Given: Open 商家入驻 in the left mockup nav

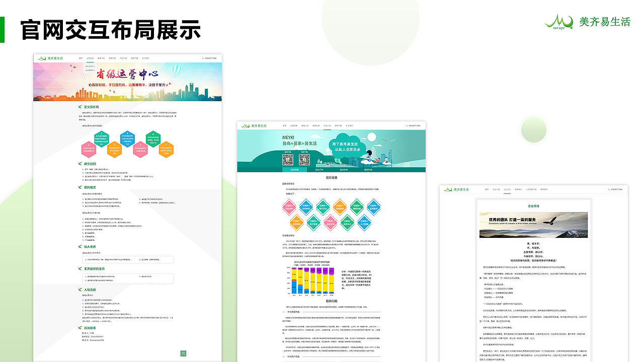Looking at the screenshot, I should 101,58.
